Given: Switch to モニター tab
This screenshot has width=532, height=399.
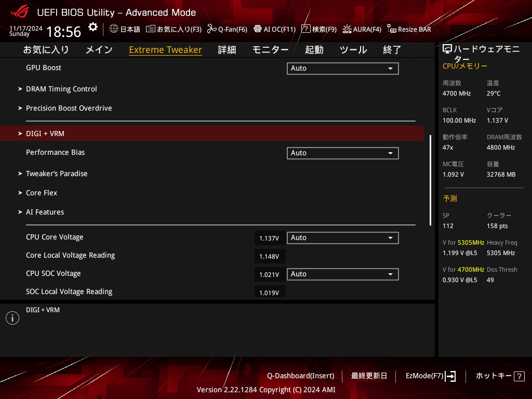Looking at the screenshot, I should [270, 50].
